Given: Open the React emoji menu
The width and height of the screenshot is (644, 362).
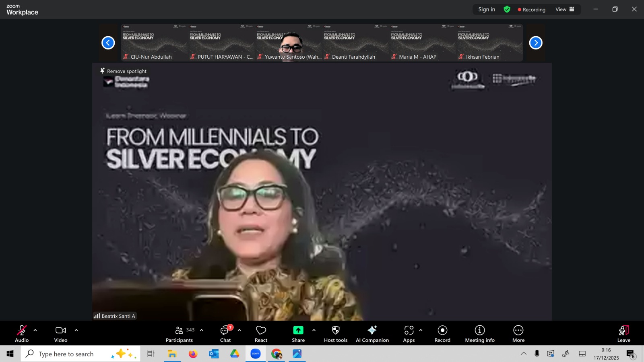Looking at the screenshot, I should point(261,334).
